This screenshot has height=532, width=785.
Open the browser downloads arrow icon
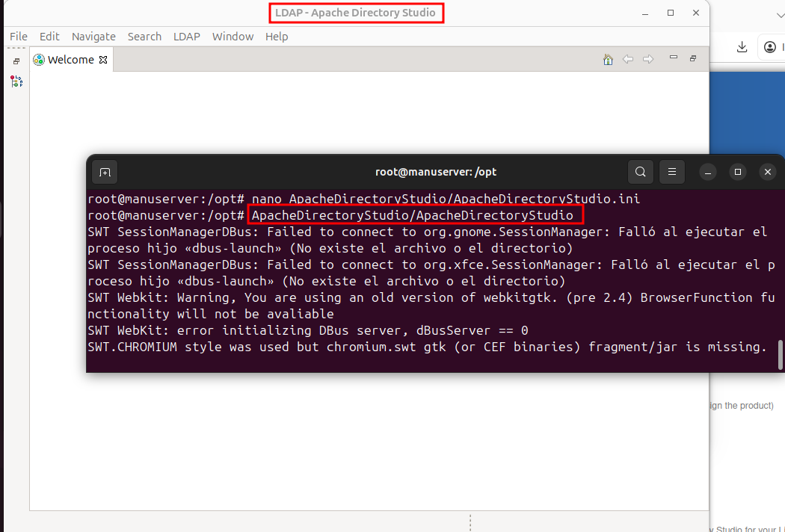pos(742,47)
